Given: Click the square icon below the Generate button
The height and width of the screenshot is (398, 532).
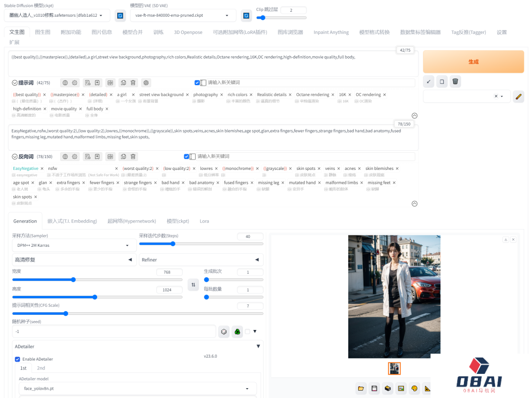Looking at the screenshot, I should (x=442, y=81).
